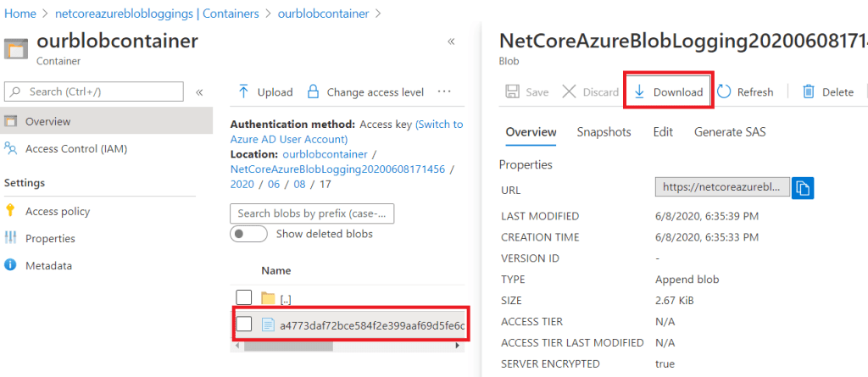Click the Download blob icon
868x377 pixels.
point(639,91)
